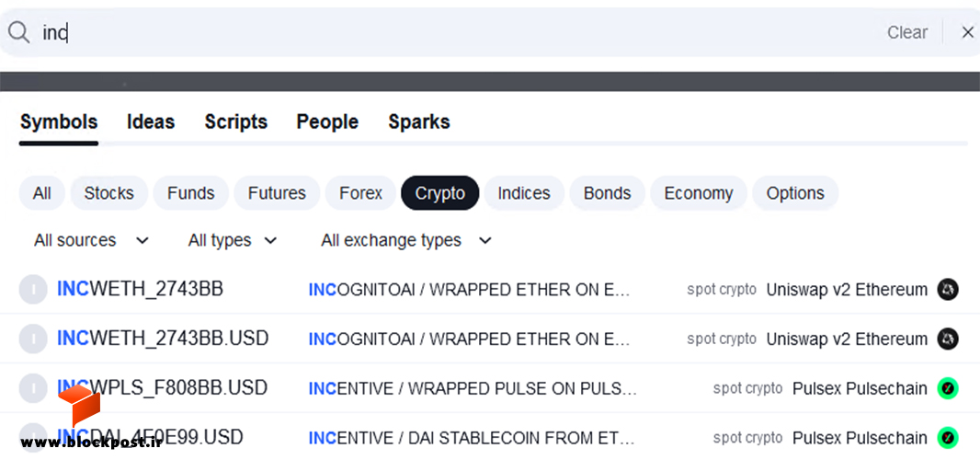Viewport: 980px width, 460px height.
Task: Click the magnifier search icon
Action: point(18,32)
